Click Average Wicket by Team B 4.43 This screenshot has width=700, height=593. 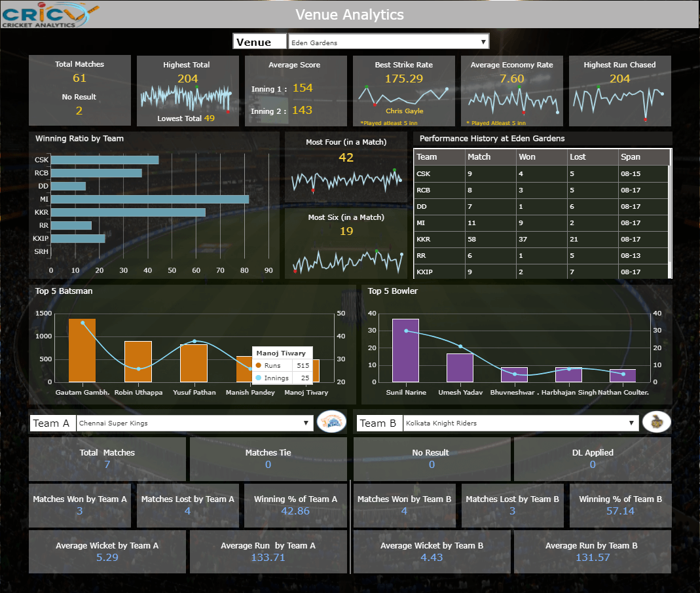point(432,557)
